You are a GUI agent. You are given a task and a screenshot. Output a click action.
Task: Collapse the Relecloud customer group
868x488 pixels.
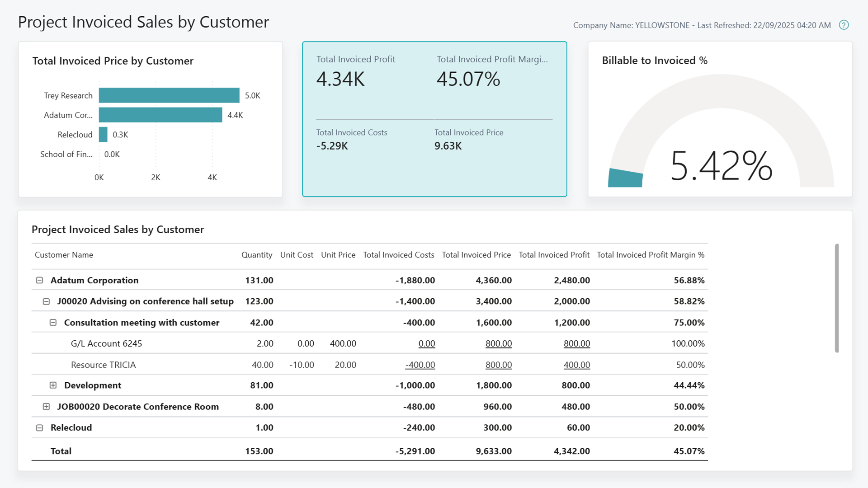40,427
